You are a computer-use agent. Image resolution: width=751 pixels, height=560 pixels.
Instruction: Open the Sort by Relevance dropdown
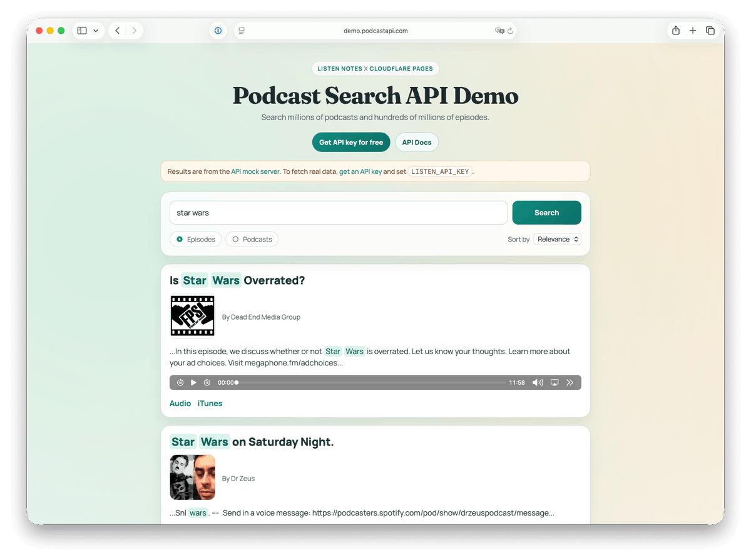pos(557,239)
